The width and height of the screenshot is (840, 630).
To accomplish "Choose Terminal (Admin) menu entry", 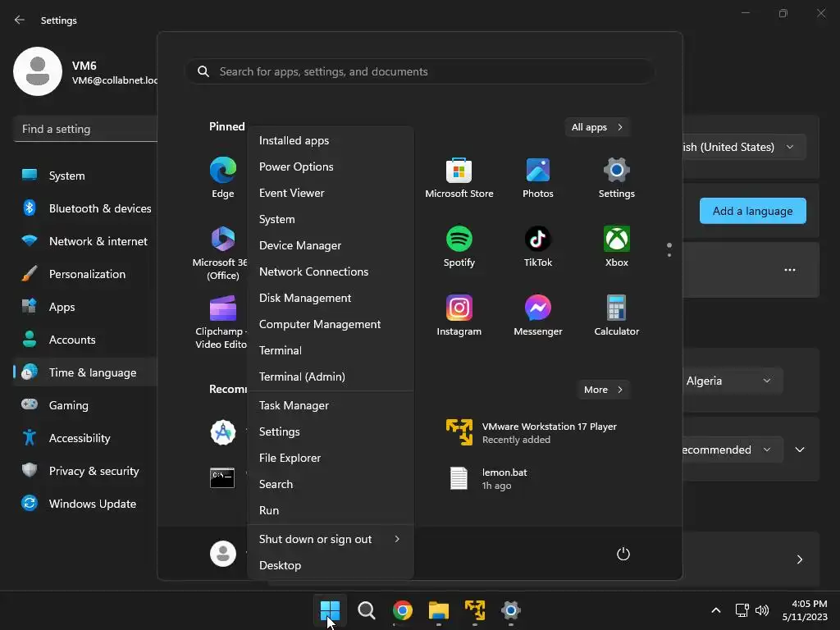I will point(331,377).
